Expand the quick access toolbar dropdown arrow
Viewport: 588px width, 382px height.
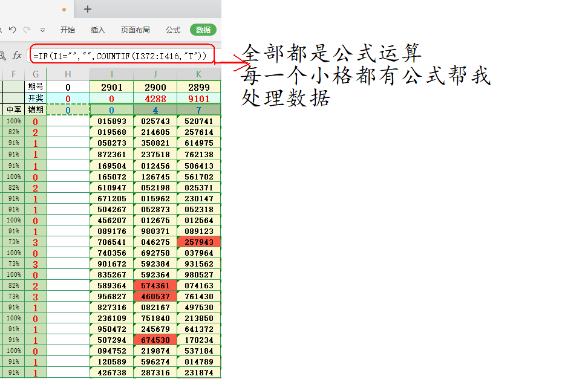[x=43, y=30]
